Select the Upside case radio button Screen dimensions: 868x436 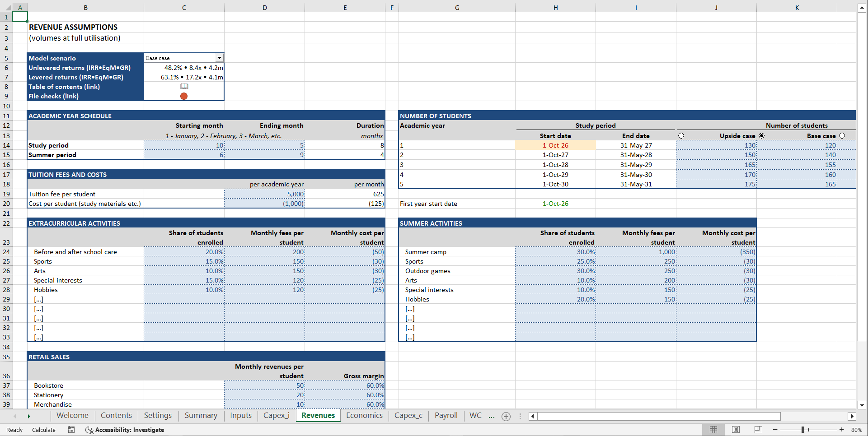[762, 135]
